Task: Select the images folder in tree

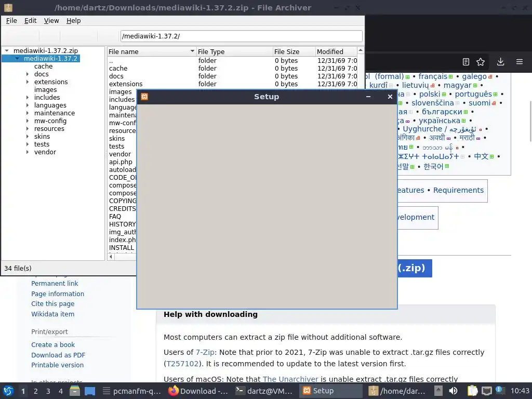Action: pos(46,89)
